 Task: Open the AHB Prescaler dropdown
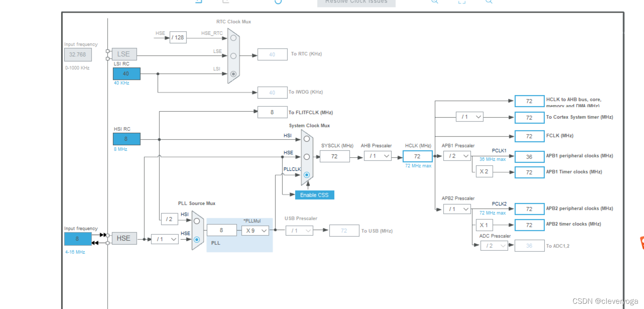378,156
